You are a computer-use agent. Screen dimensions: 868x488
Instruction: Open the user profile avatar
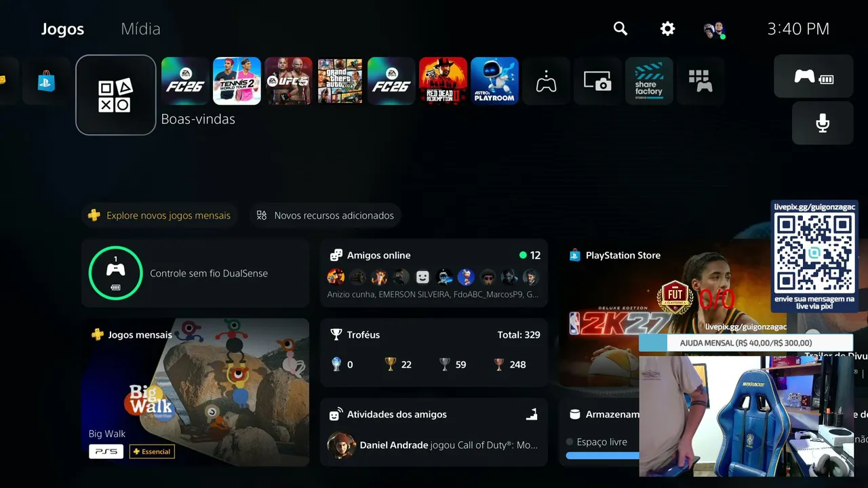713,30
